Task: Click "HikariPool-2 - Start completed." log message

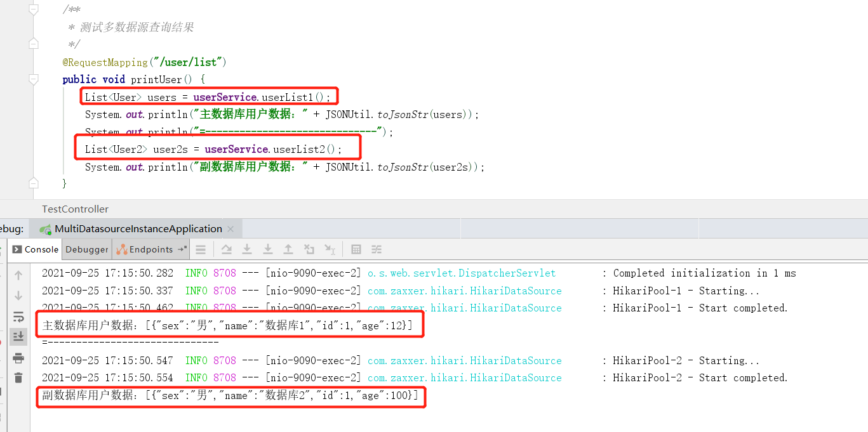Action: point(700,378)
